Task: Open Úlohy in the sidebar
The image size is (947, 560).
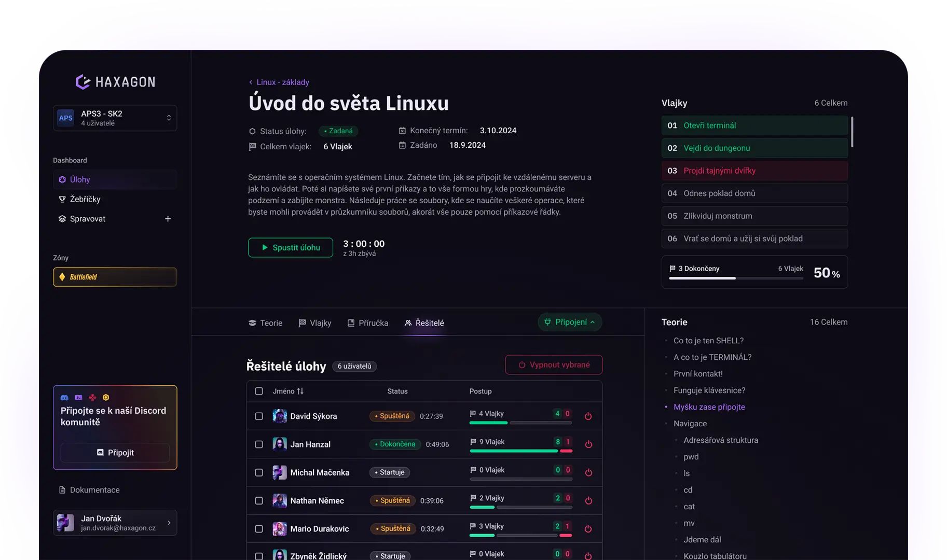Action: tap(115, 179)
